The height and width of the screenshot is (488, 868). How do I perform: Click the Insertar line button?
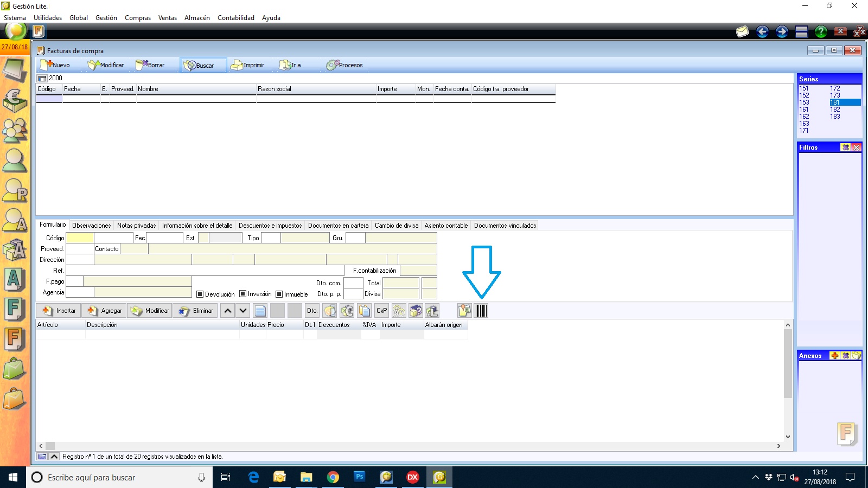pyautogui.click(x=59, y=311)
